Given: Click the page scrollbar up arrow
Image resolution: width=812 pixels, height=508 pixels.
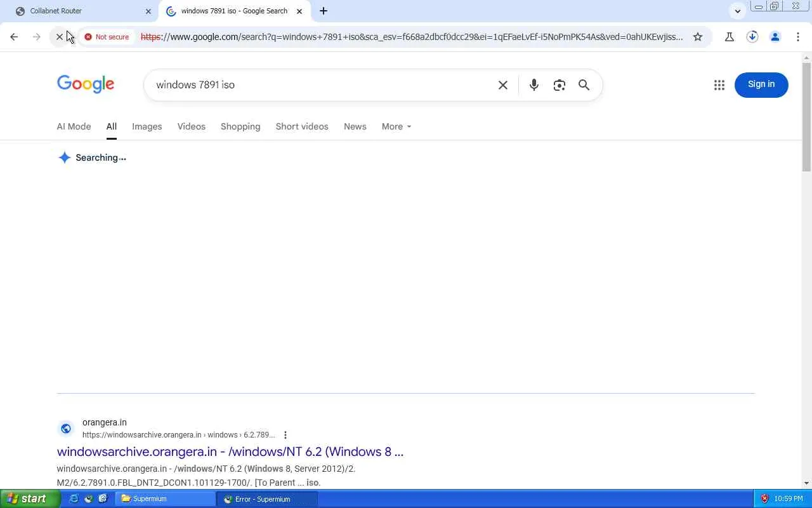Looking at the screenshot, I should coord(807,58).
